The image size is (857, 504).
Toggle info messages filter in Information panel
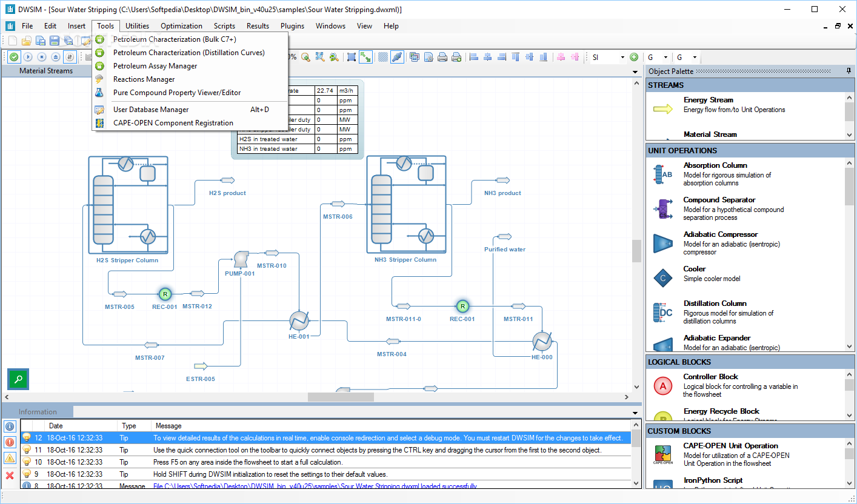[10, 426]
